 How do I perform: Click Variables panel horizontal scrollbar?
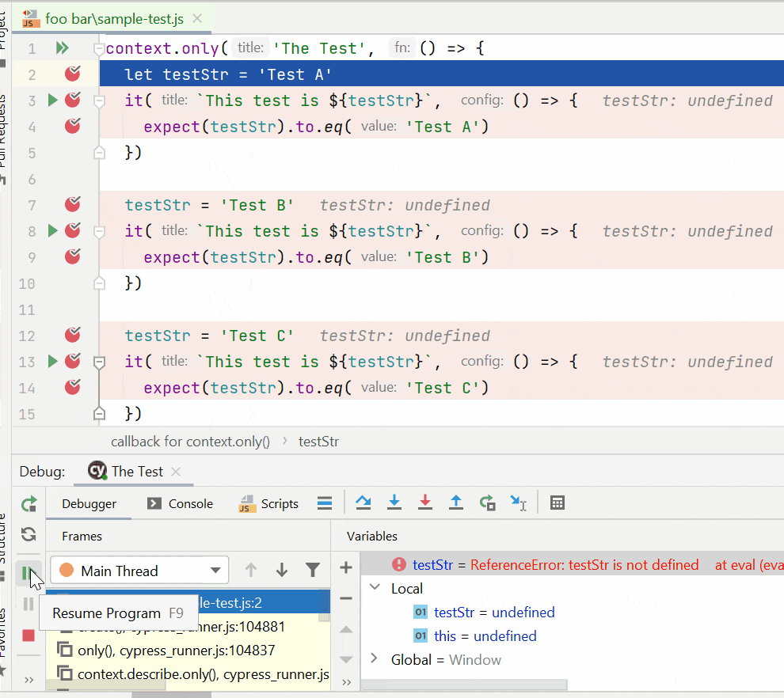click(464, 684)
